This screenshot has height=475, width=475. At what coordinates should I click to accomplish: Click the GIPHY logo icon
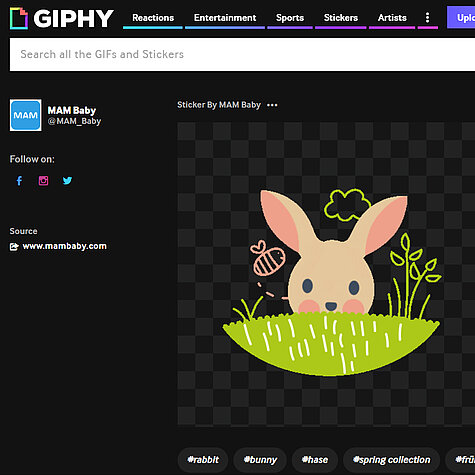pos(19,18)
